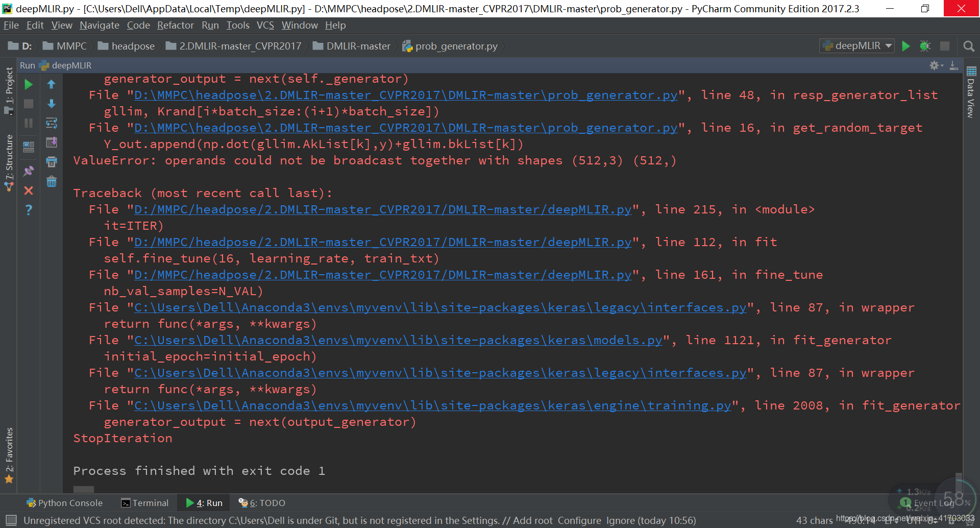Open keras models.py link at line 1121
This screenshot has height=528, width=980.
(398, 340)
